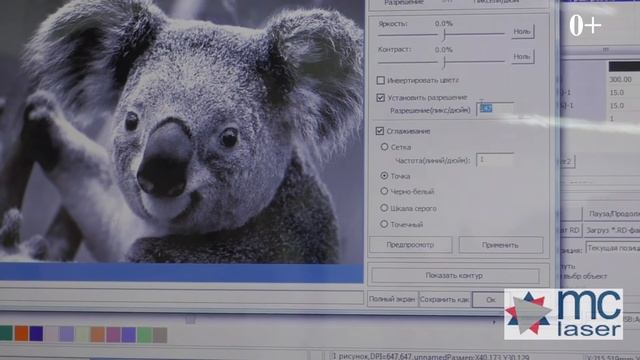Pick the lavender layer color swatch
This screenshot has width=640, height=360.
coord(67,334)
